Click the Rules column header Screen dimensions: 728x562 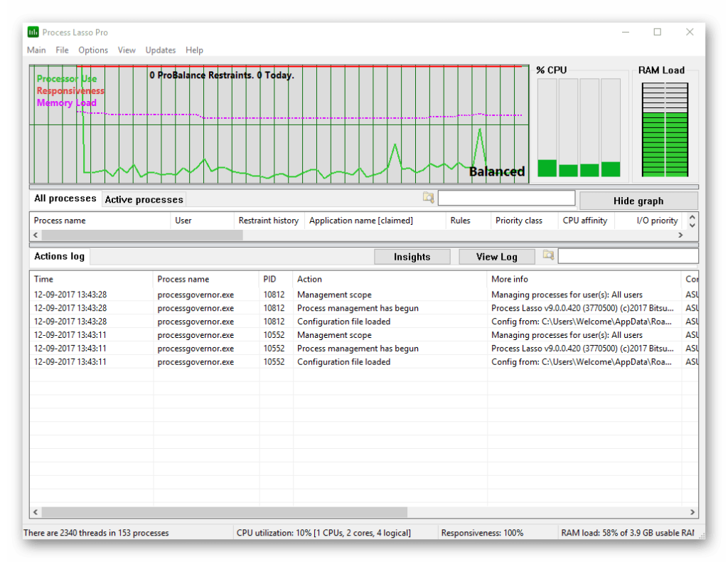click(x=468, y=221)
